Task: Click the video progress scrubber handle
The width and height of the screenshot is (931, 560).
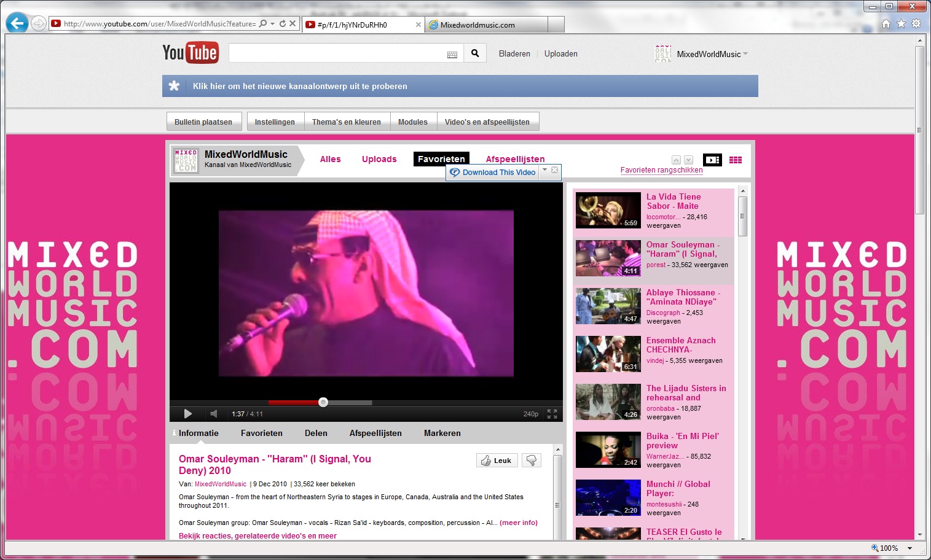Action: 323,402
